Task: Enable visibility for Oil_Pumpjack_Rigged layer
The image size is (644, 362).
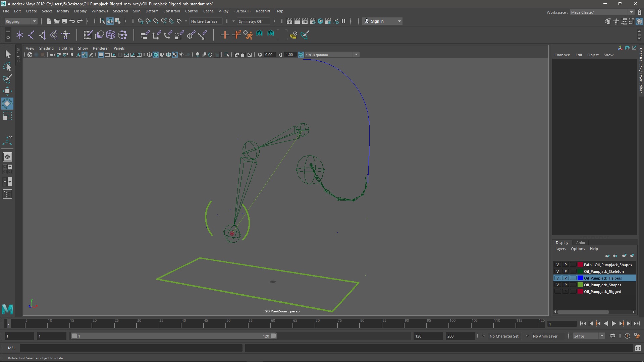Action: 557,292
